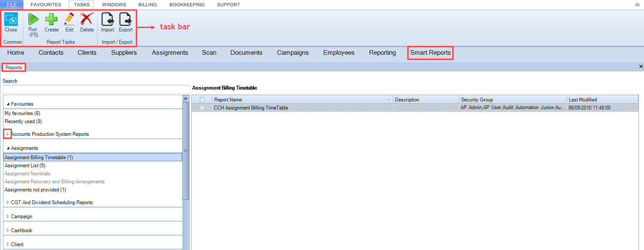Sort by the Description column
644x250 pixels.
[x=426, y=100]
